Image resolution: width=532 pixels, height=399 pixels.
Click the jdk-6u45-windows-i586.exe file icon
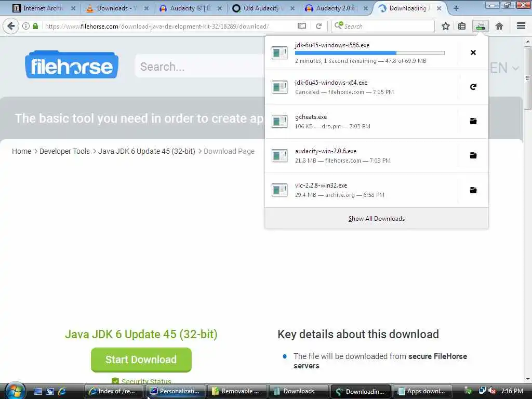(280, 53)
